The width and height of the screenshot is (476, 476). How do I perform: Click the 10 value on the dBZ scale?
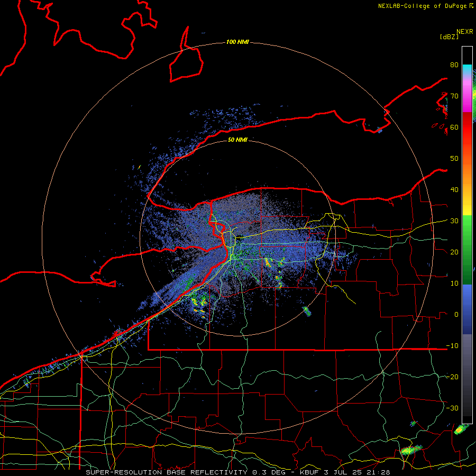coord(454,283)
